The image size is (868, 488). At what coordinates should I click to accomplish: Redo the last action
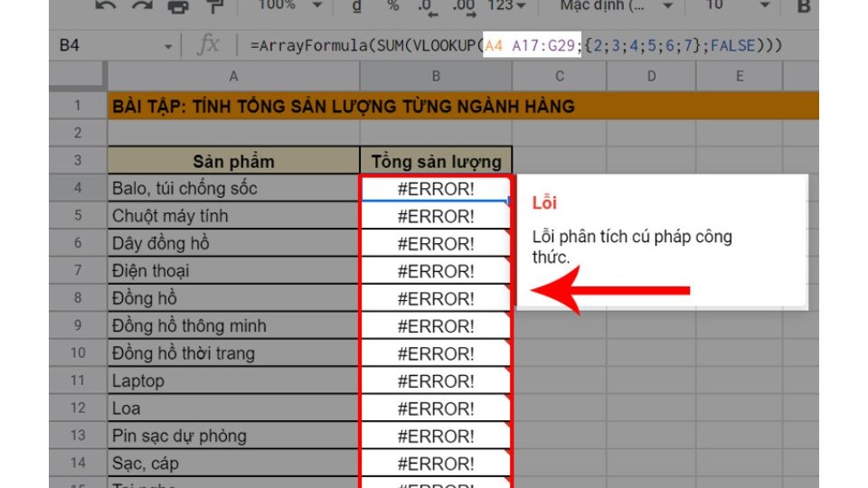click(x=141, y=5)
